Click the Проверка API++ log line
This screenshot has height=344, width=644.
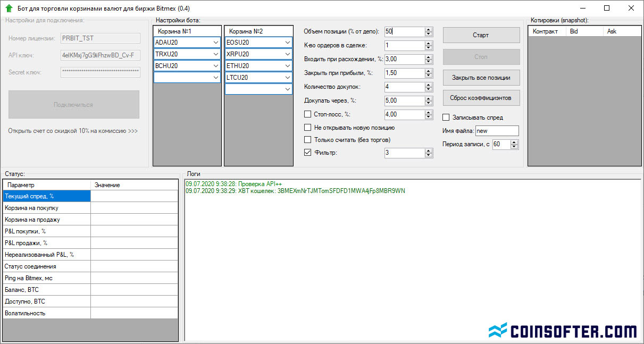point(233,184)
